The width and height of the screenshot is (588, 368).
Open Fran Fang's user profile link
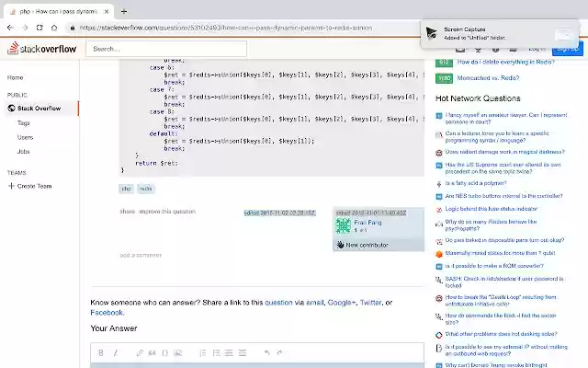tap(367, 223)
